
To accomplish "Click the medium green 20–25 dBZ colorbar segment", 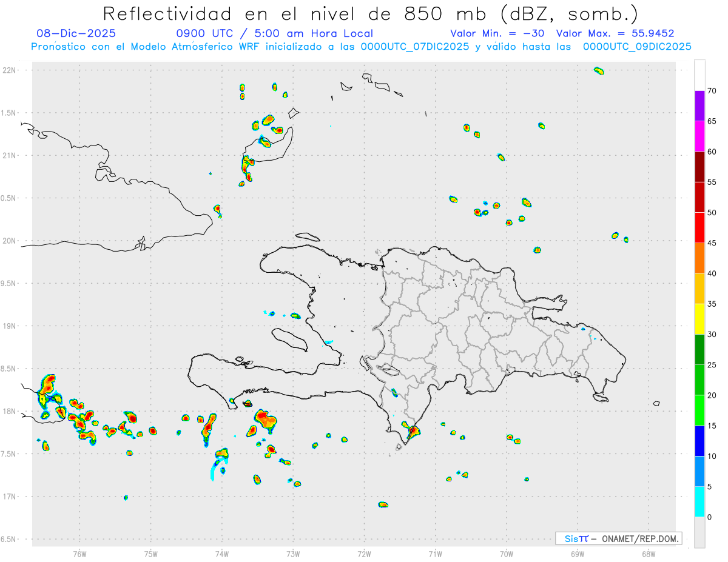I will (x=699, y=380).
